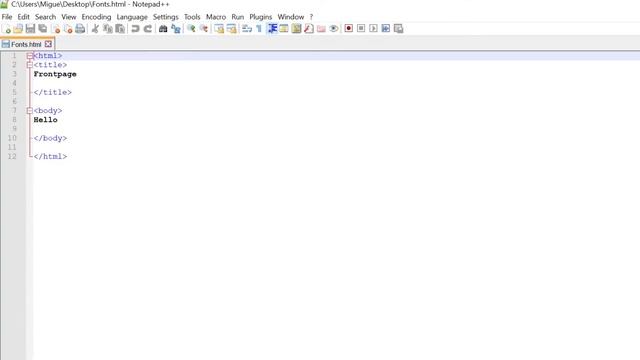Click the word Hello on line 8
This screenshot has width=640, height=360.
(45, 120)
